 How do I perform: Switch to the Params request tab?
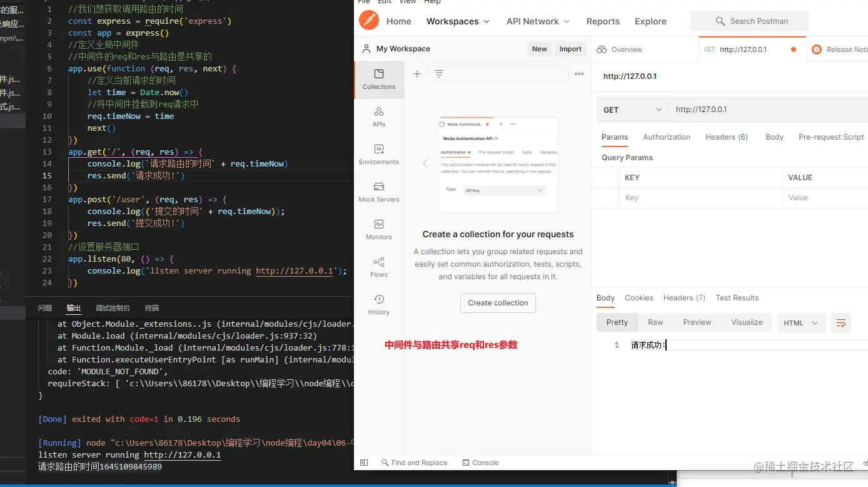point(615,137)
